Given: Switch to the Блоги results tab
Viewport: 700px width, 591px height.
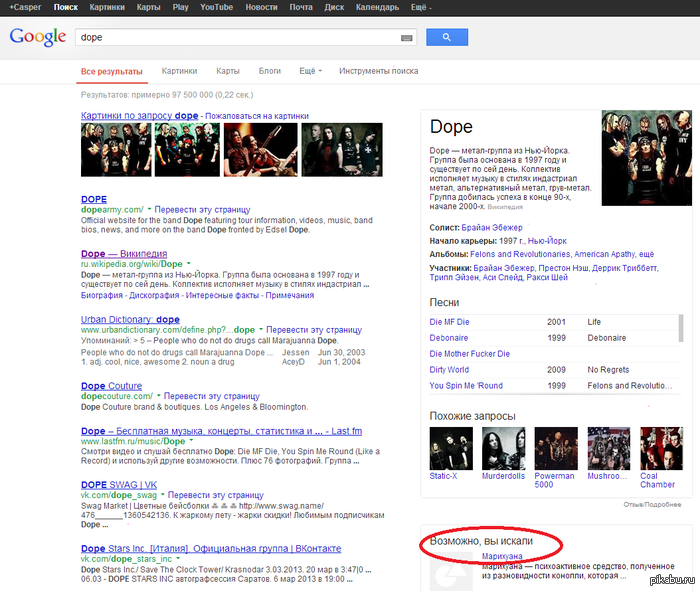Looking at the screenshot, I should point(270,71).
